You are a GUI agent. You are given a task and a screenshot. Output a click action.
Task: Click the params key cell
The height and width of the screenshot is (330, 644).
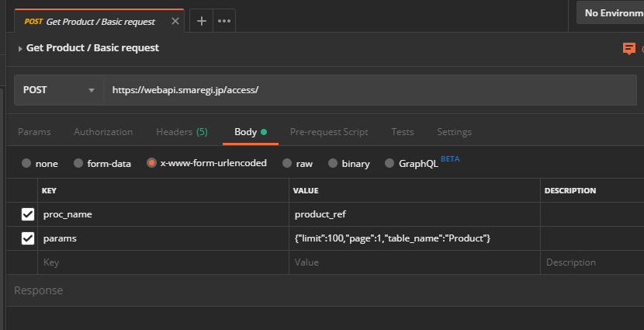coord(164,238)
